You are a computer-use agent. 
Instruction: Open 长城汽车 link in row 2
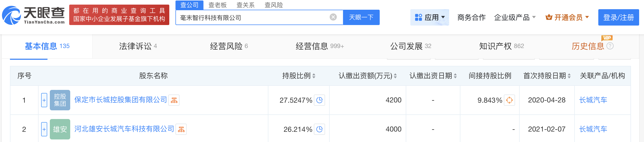pyautogui.click(x=593, y=129)
